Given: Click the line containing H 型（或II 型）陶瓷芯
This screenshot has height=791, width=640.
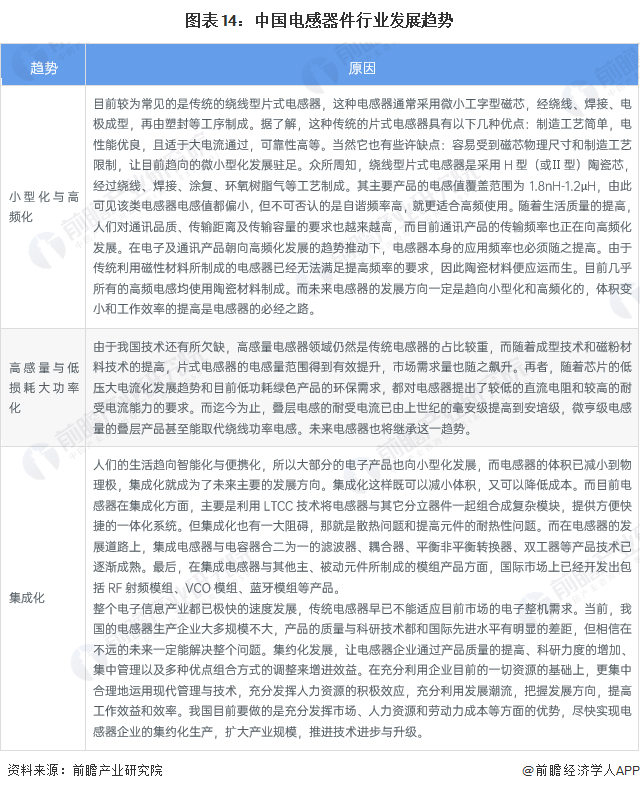Looking at the screenshot, I should point(362,165).
